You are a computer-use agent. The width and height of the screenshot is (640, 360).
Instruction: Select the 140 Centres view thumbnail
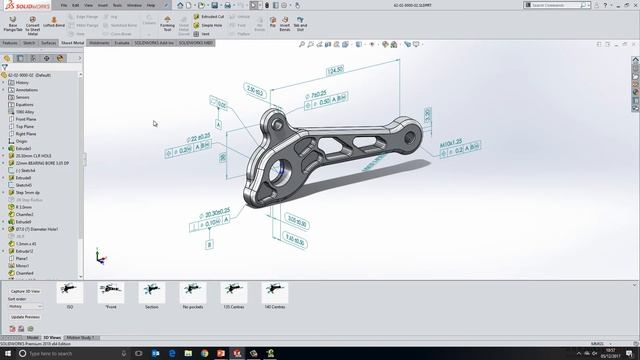point(275,293)
